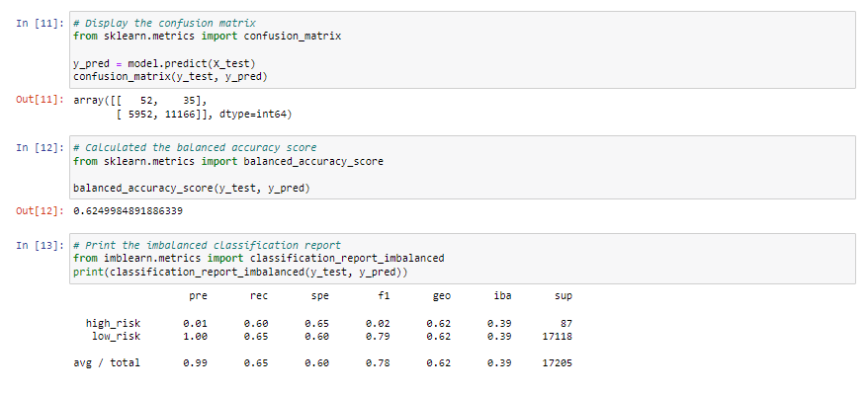This screenshot has height=394, width=868.
Task: Click the avg / total precision value 0.99
Action: point(195,363)
